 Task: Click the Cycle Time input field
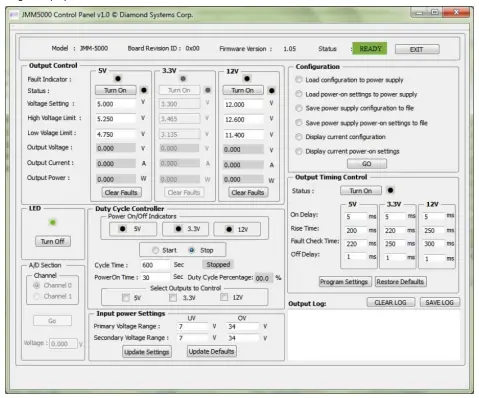coord(155,265)
